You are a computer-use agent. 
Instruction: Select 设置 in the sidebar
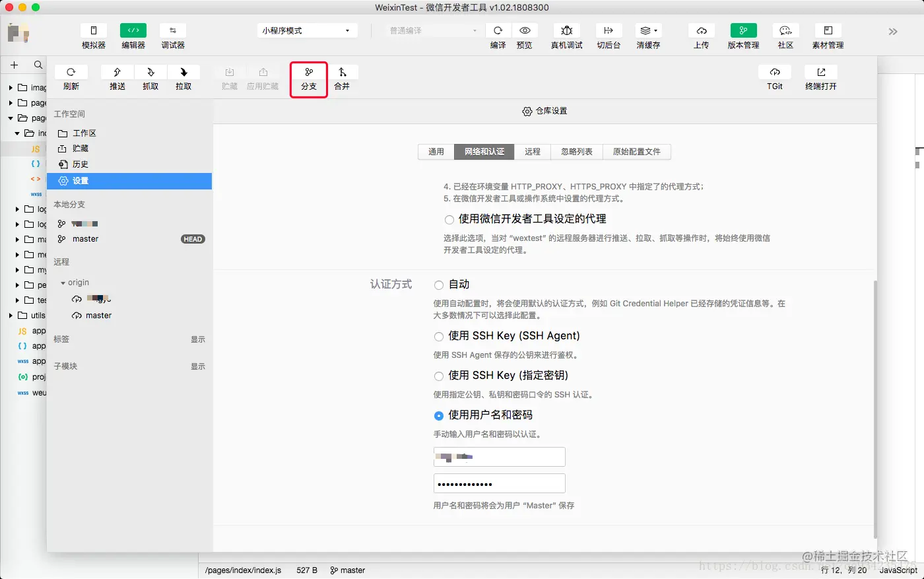pos(129,181)
